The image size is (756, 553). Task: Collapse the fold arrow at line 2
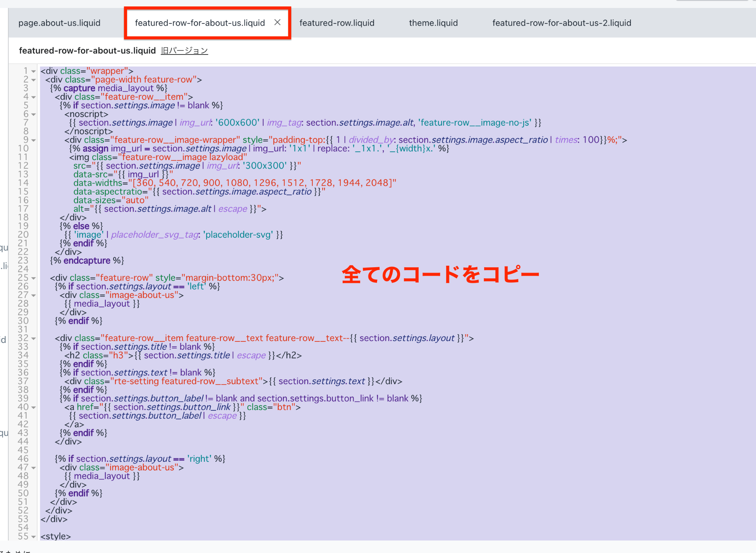click(x=34, y=80)
